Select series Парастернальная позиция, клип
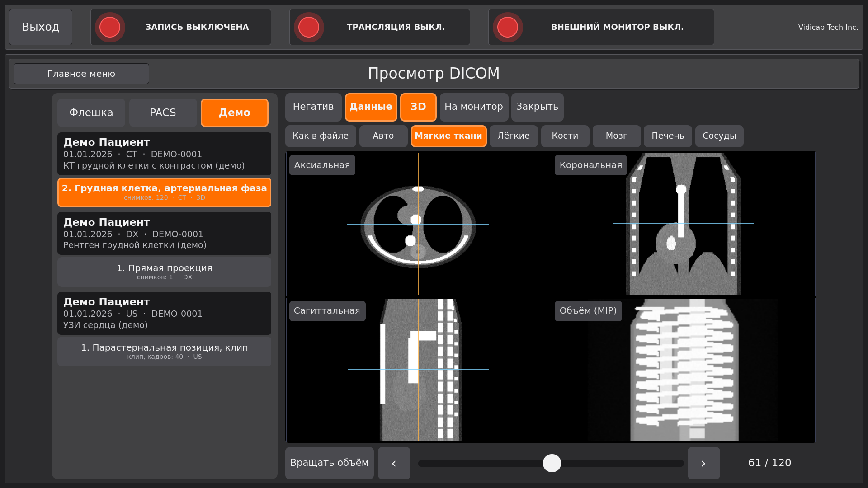Screen dimensions: 868x488 tap(164, 352)
